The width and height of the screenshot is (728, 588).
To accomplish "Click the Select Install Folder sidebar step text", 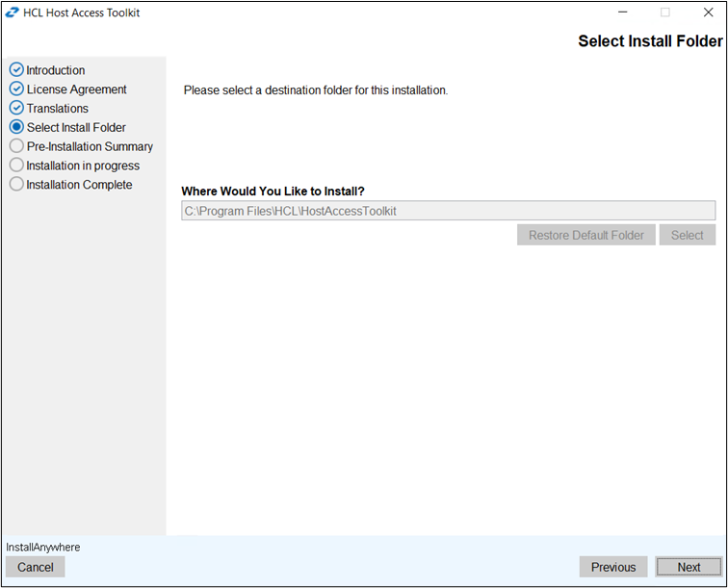I will point(76,127).
